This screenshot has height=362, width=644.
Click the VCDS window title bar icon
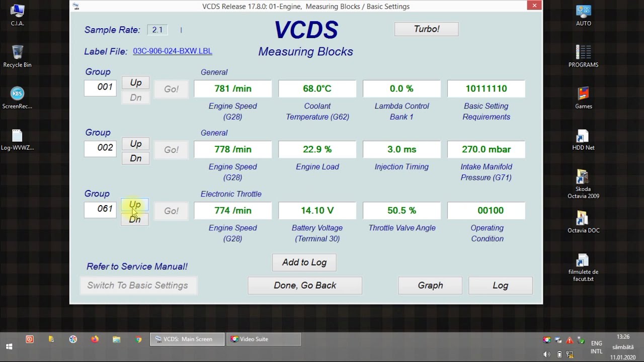pos(76,6)
